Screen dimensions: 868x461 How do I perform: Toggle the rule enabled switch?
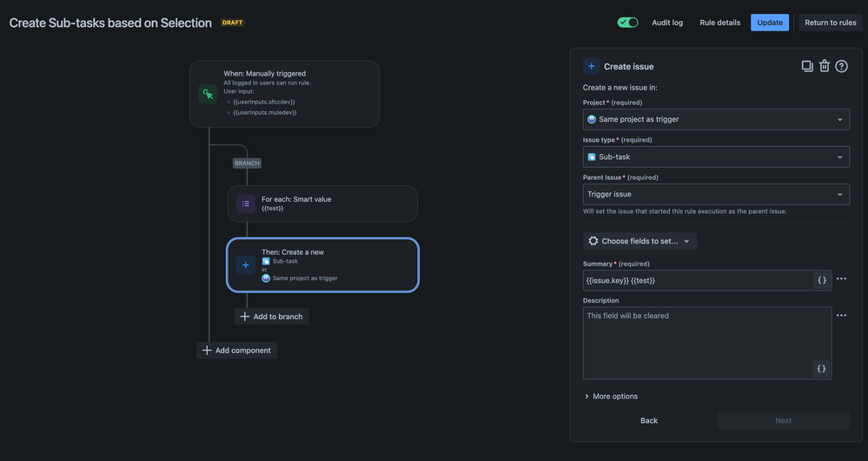click(627, 23)
